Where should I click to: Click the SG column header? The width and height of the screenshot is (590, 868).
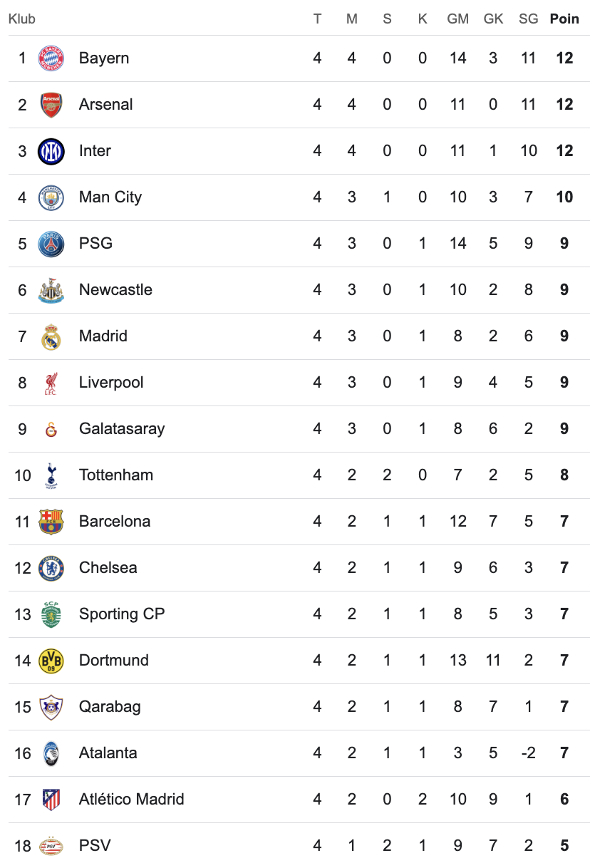tap(528, 19)
